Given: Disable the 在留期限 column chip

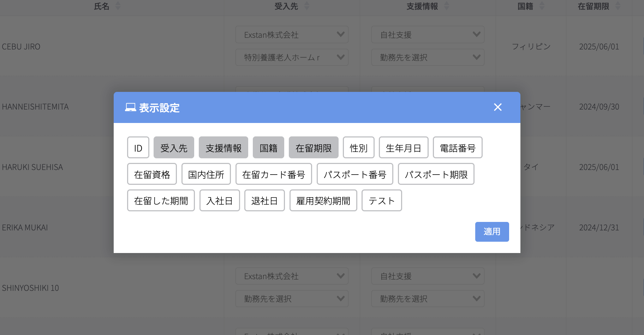Looking at the screenshot, I should point(314,148).
